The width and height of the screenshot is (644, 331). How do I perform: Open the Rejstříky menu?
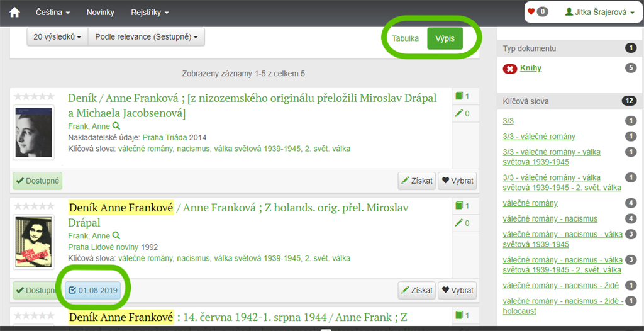(150, 13)
